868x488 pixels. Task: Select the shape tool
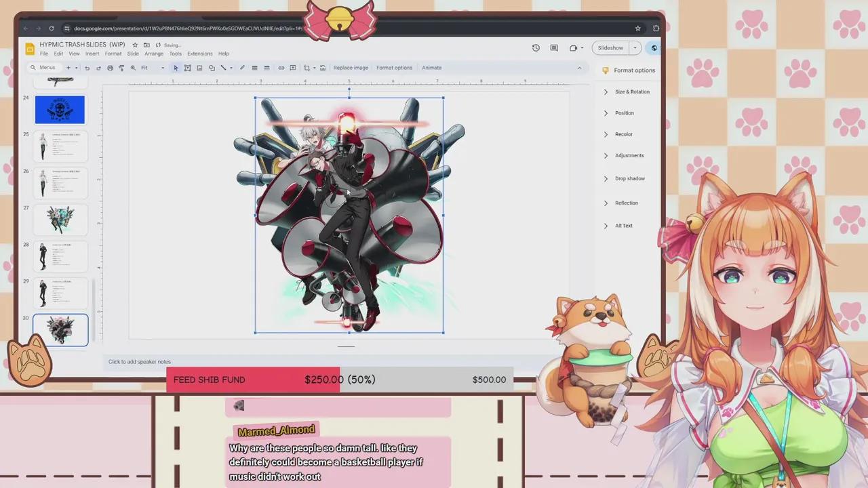tap(212, 68)
